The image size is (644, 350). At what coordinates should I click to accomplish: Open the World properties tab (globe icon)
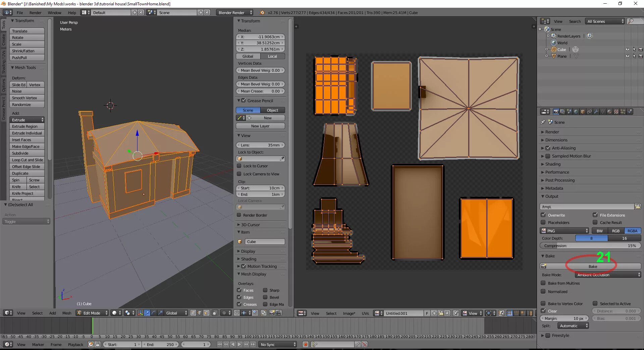576,112
